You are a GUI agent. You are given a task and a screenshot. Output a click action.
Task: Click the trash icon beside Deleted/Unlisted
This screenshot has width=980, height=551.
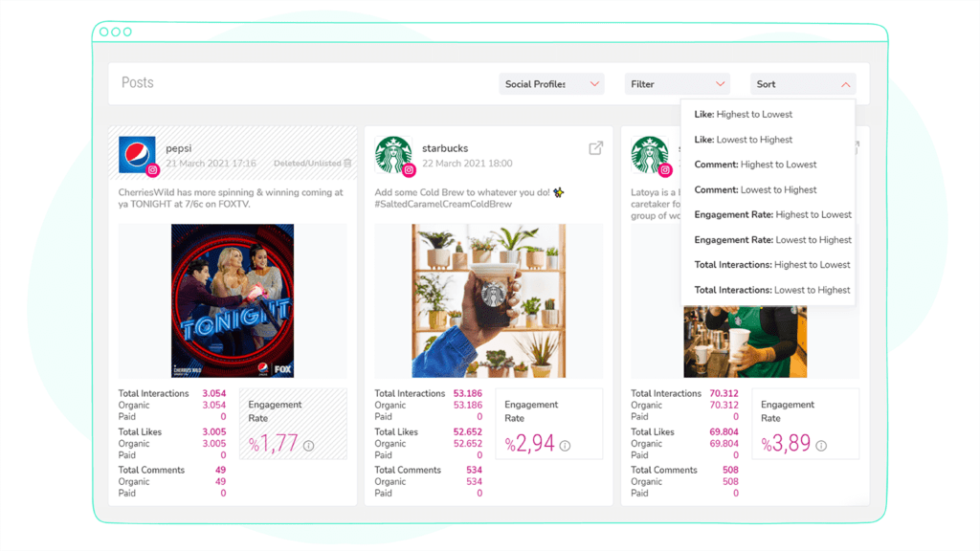[347, 163]
